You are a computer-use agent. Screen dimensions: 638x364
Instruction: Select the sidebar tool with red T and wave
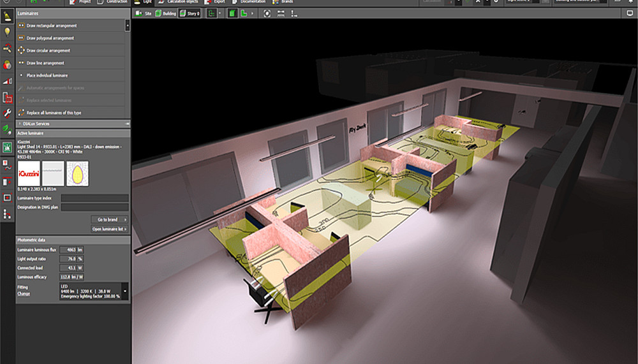7,165
